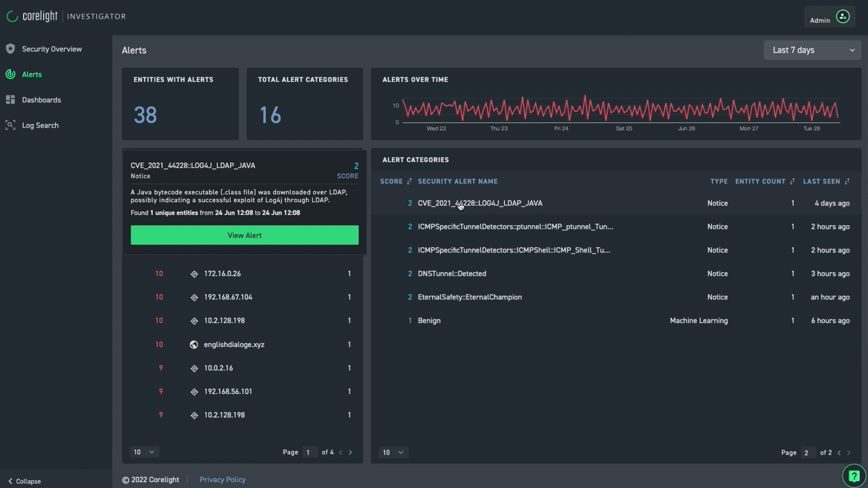Screen dimensions: 868x488
Task: Click the View Alert button
Action: click(x=245, y=235)
